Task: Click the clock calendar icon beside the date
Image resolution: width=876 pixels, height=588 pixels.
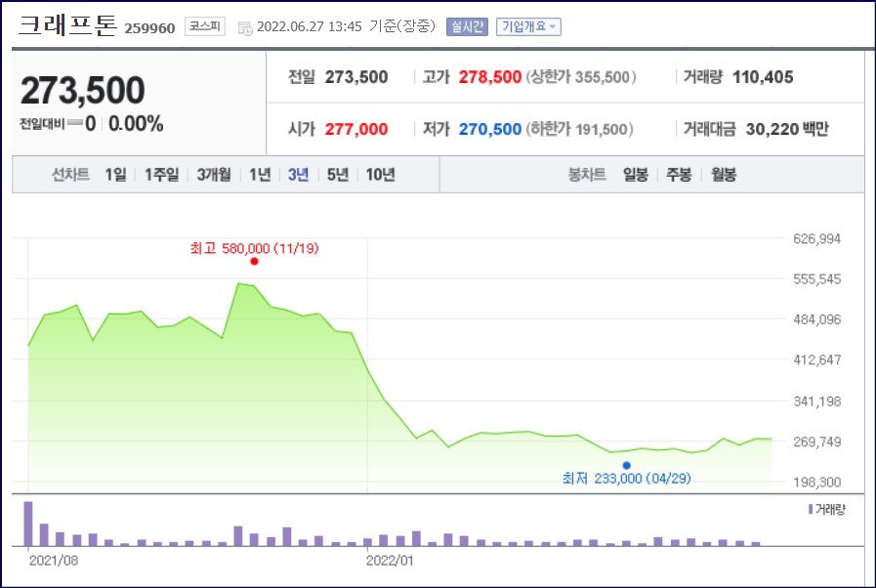Action: 245,28
